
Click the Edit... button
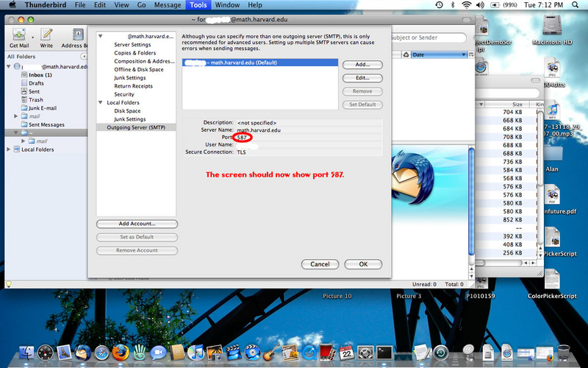pyautogui.click(x=362, y=78)
